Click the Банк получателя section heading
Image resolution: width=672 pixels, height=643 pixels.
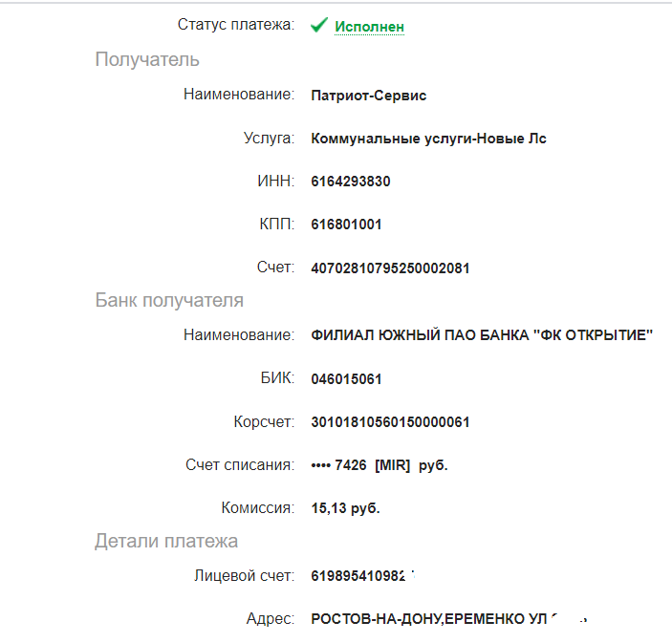(x=169, y=300)
